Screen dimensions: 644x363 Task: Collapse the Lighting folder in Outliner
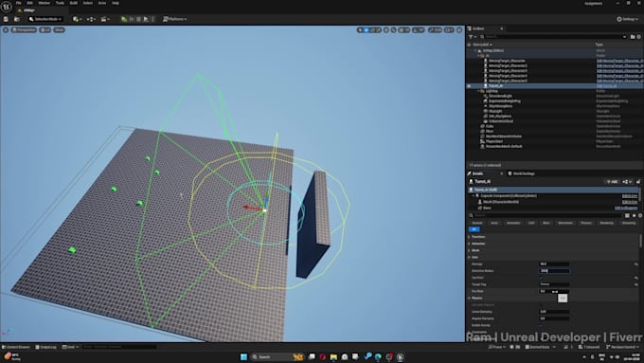(x=478, y=91)
